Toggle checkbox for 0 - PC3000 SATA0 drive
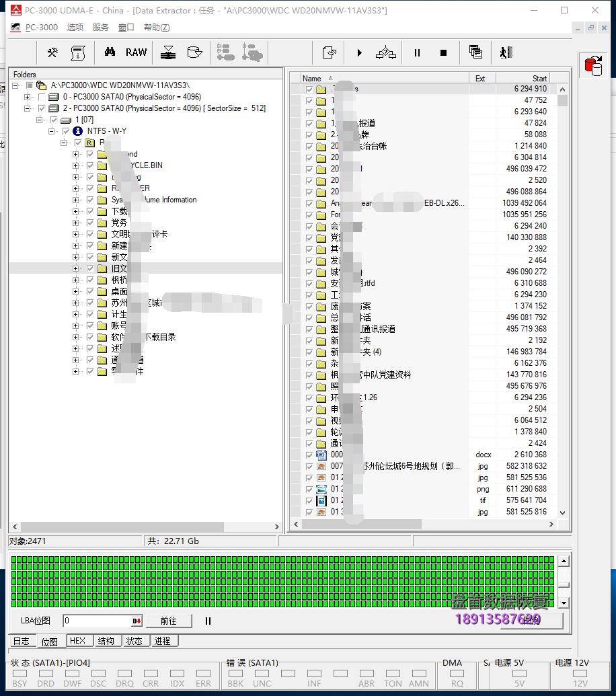 pos(42,97)
